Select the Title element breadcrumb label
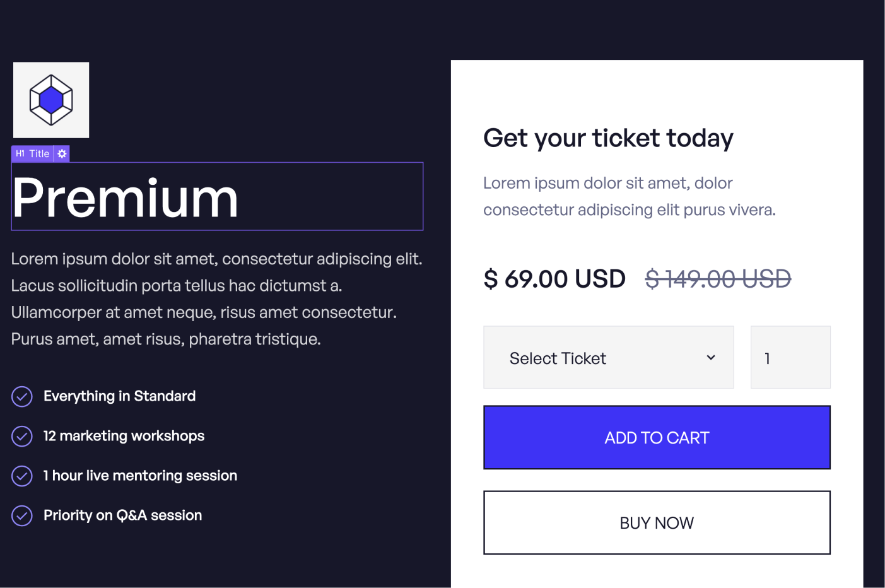885x588 pixels. [40, 153]
